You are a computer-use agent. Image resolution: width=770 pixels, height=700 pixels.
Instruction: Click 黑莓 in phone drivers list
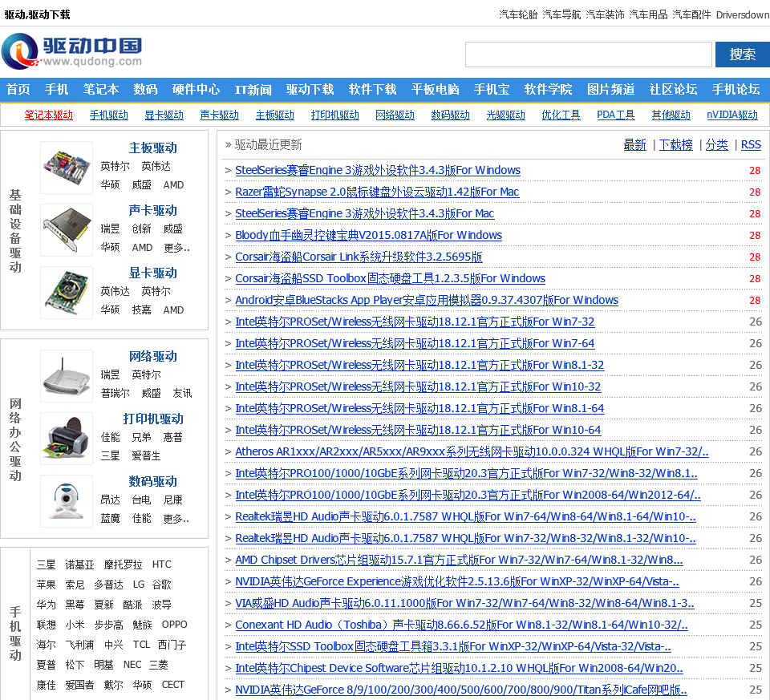click(x=75, y=605)
